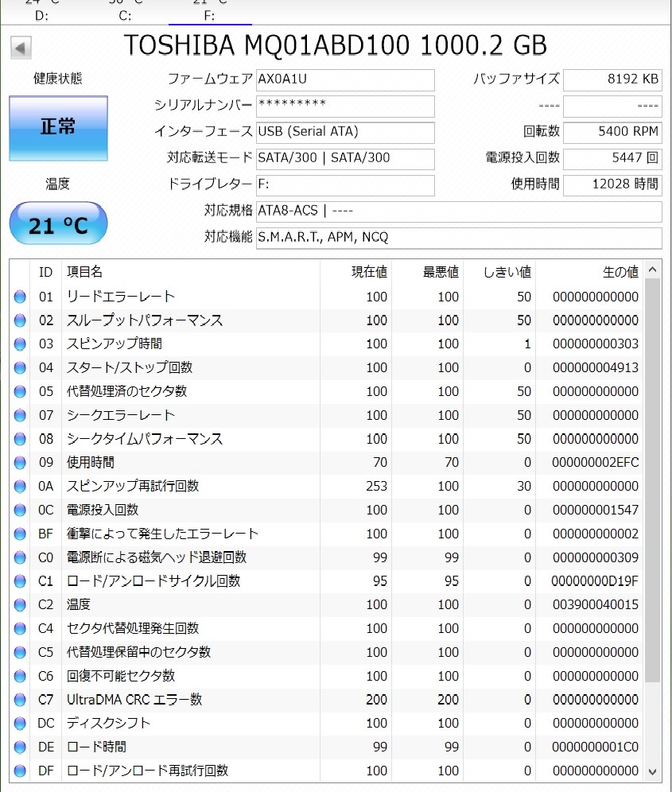Click status icon for row 05 代替処理済のセクタ数
This screenshot has width=672, height=792.
click(20, 391)
